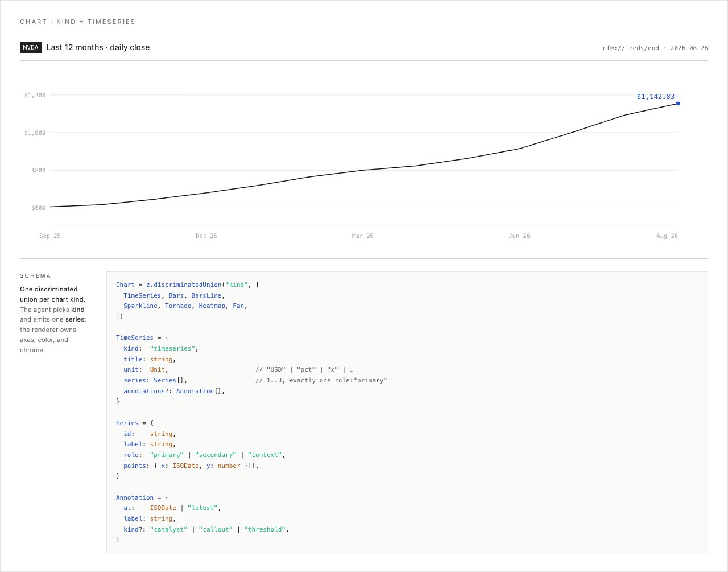Click the 'unit: Unit,' code line
The width and height of the screenshot is (728, 572).
point(146,369)
